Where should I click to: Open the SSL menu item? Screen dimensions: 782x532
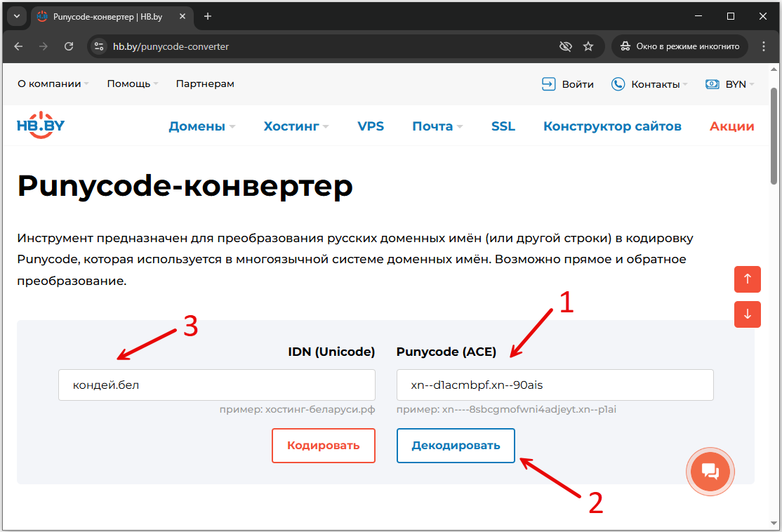click(503, 126)
